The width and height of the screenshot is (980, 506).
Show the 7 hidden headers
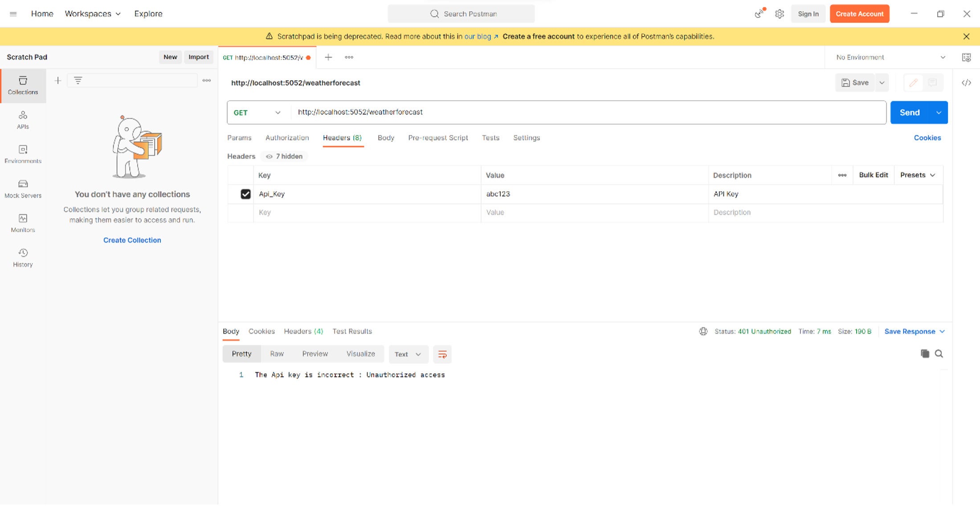click(284, 156)
